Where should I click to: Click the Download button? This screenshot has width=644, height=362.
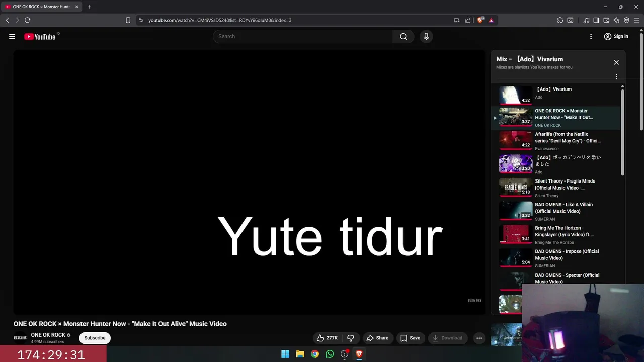click(x=447, y=338)
